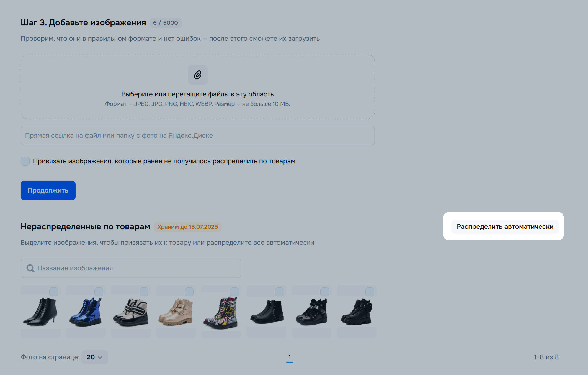Click the file drop zone area text
Screen dimensions: 588x375
197,94
